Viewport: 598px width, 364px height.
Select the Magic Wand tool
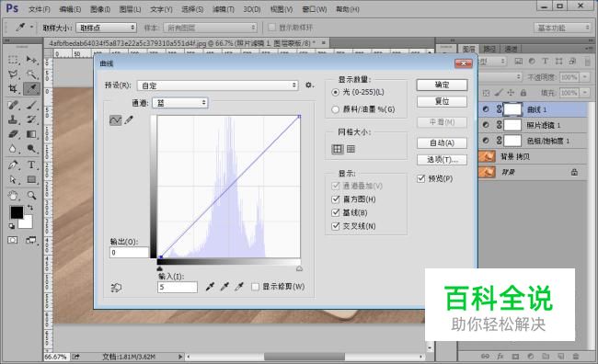(31, 74)
